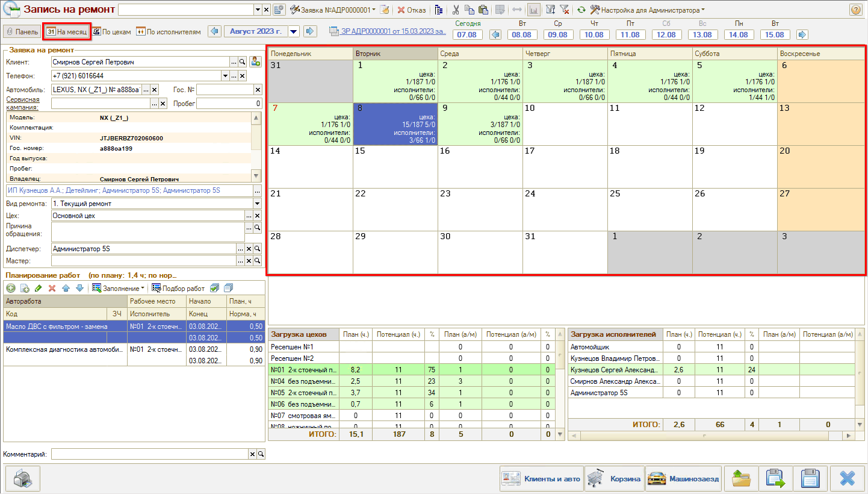Click the refresh green arrows icon
Screen dimensions: 868x494
(581, 10)
